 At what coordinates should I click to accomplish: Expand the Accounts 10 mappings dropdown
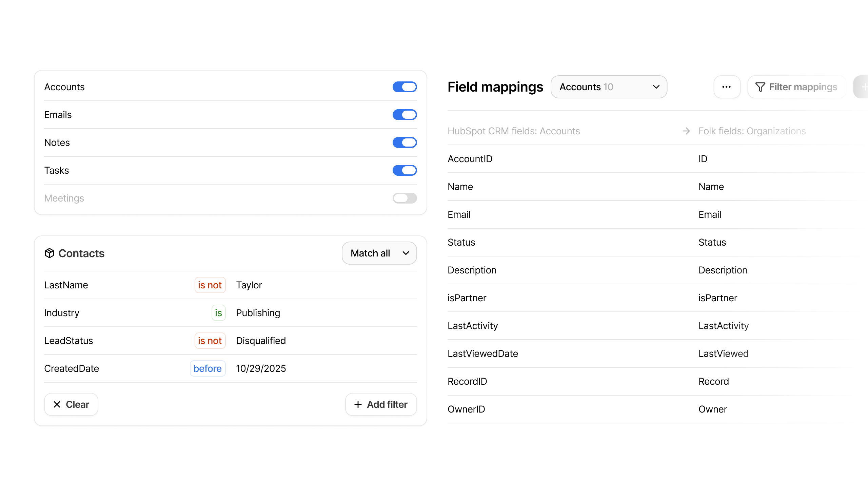coord(608,87)
